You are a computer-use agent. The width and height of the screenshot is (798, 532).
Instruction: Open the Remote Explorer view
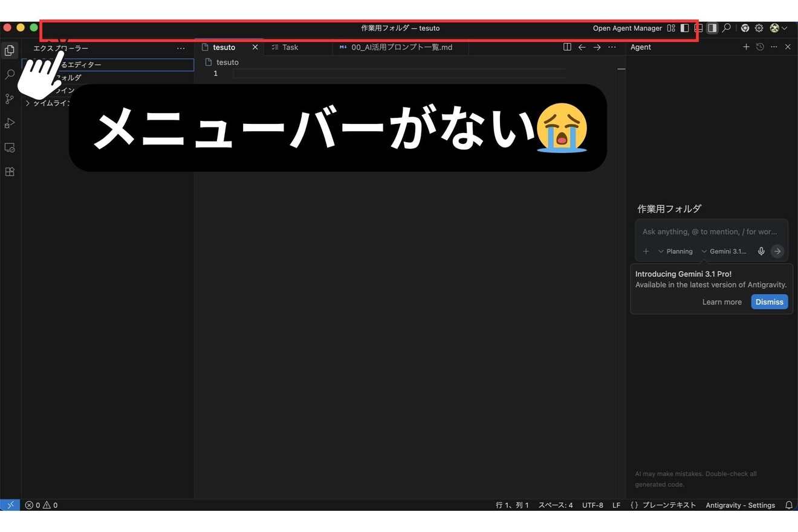pos(10,148)
